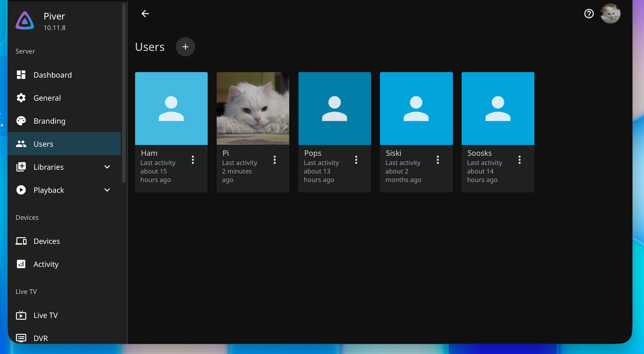
Task: Open Siski's user avatar card
Action: click(x=416, y=108)
